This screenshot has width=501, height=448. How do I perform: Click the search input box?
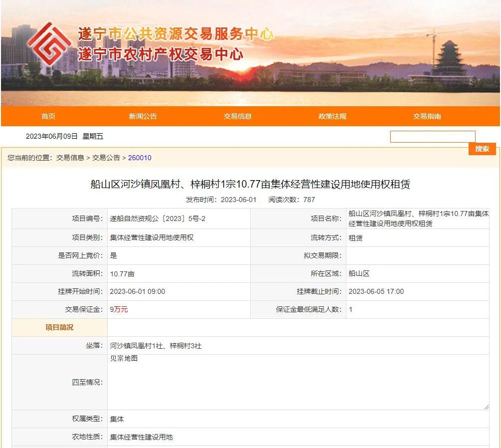tap(432, 137)
